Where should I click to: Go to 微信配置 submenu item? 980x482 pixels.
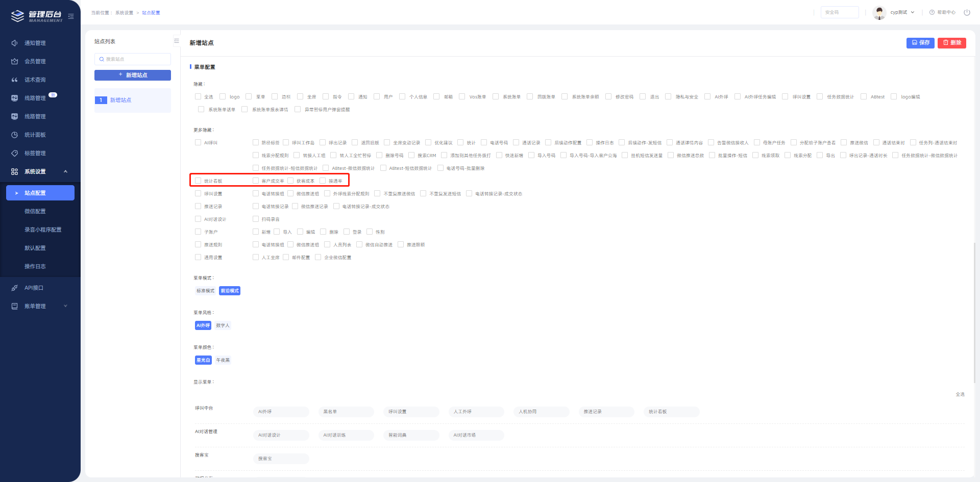click(x=35, y=211)
